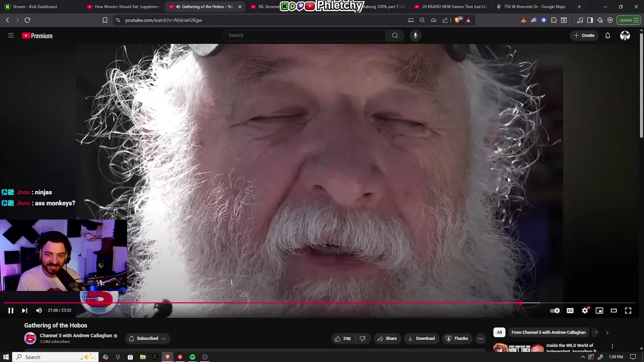This screenshot has height=362, width=644.
Task: Search with voice microphone icon
Action: 415,35
